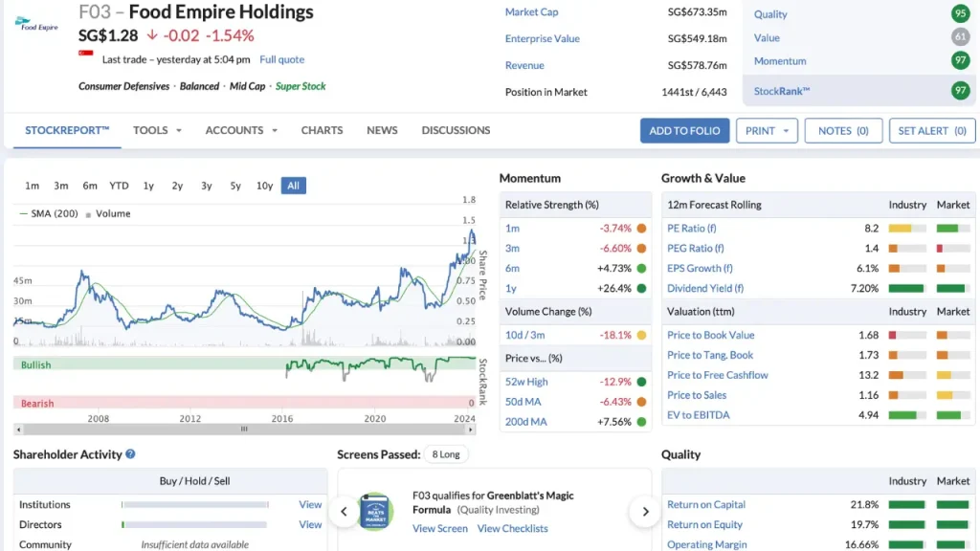This screenshot has width=980, height=551.
Task: Select the YTD chart range
Action: 119,186
